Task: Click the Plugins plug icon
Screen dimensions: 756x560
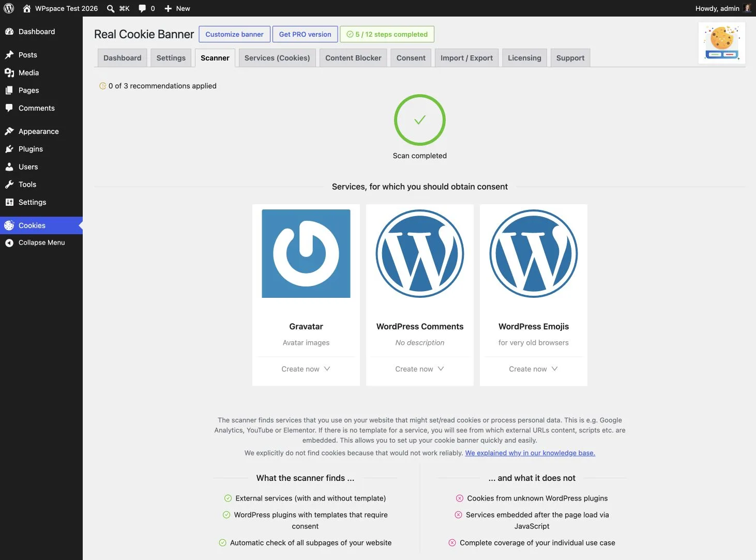Action: click(9, 149)
